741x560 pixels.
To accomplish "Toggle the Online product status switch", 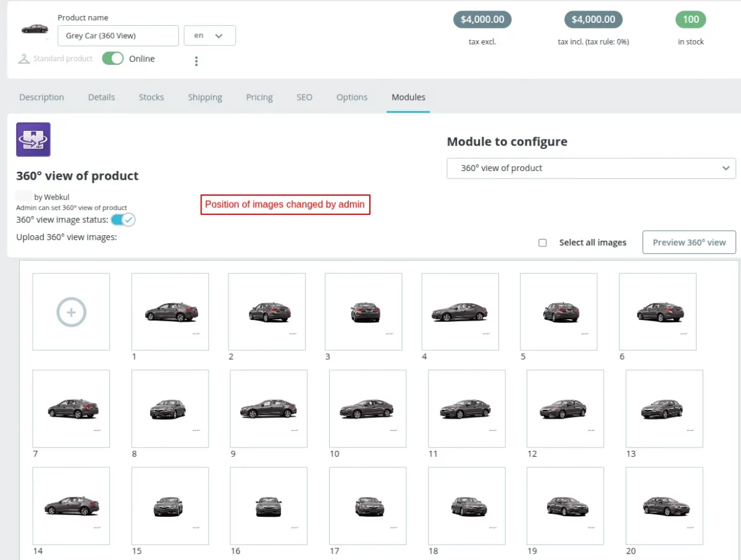I will pos(113,59).
